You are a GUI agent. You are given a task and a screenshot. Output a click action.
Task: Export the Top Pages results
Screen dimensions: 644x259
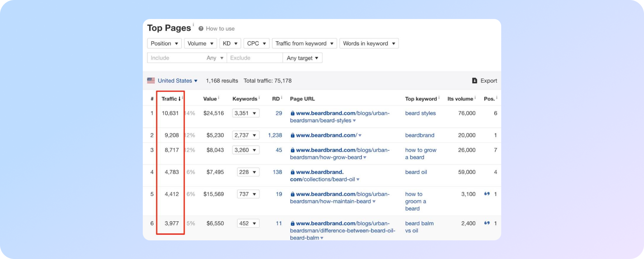(x=485, y=81)
